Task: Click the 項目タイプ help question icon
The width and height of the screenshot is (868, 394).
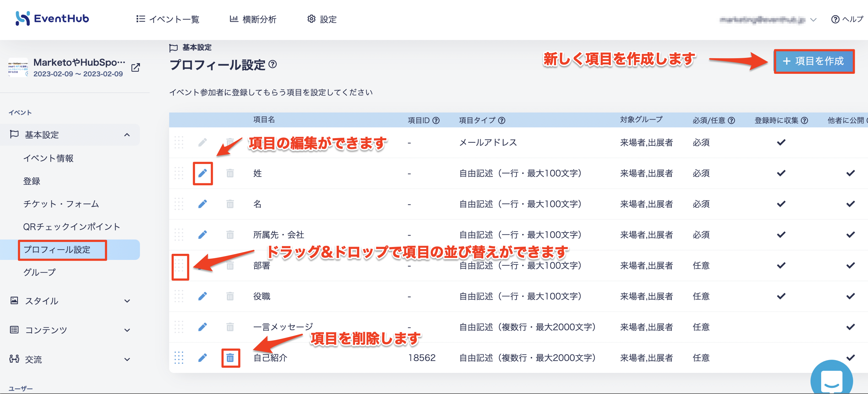Action: [502, 120]
